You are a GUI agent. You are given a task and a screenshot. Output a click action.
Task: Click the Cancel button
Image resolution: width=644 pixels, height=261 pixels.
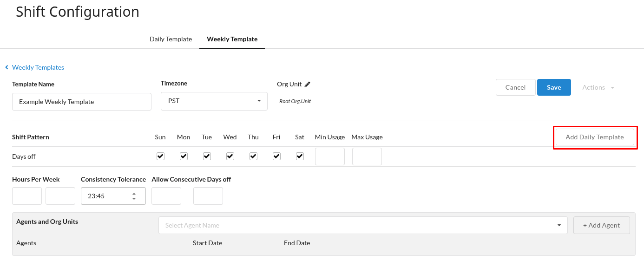coord(515,87)
